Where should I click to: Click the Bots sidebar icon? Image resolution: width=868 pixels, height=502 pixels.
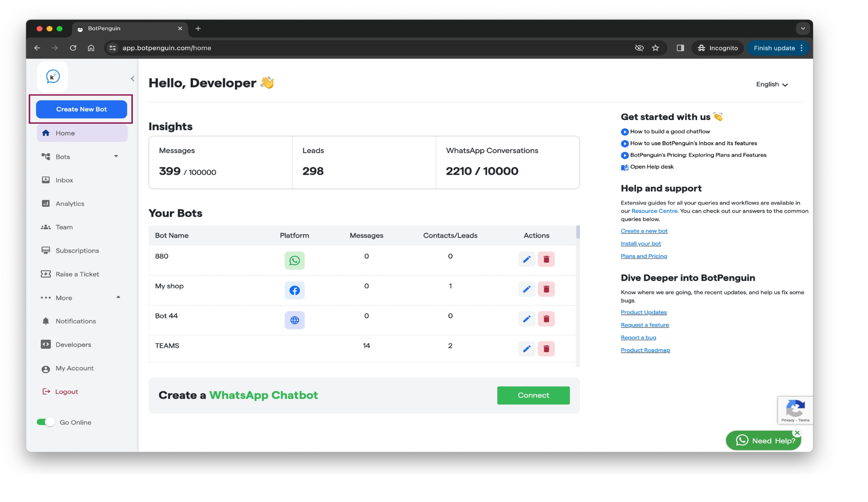[46, 157]
